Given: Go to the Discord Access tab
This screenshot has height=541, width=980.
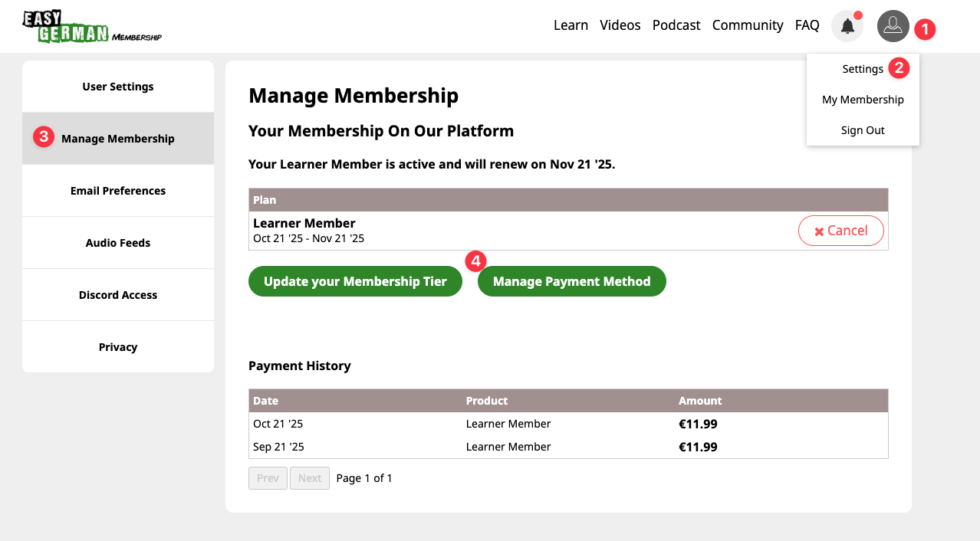Looking at the screenshot, I should (118, 295).
